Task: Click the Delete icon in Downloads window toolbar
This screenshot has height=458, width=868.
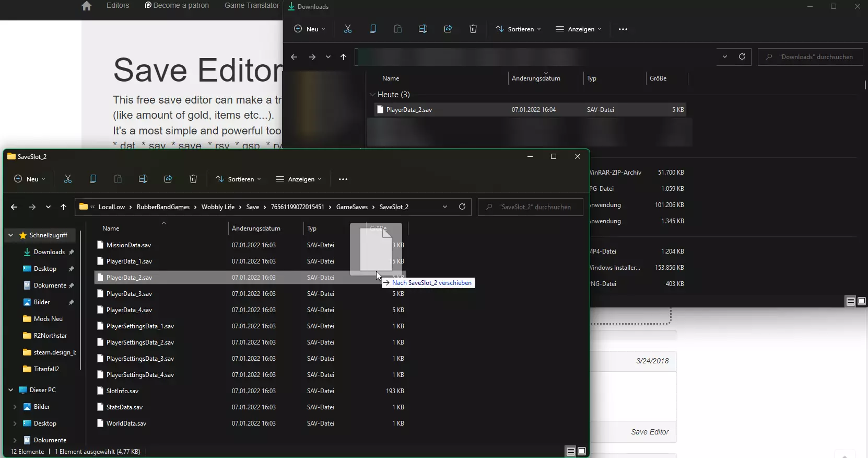Action: [x=473, y=29]
